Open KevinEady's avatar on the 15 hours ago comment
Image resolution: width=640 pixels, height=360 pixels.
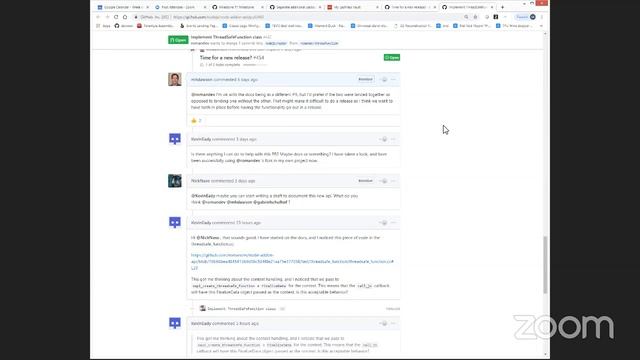[x=175, y=222]
